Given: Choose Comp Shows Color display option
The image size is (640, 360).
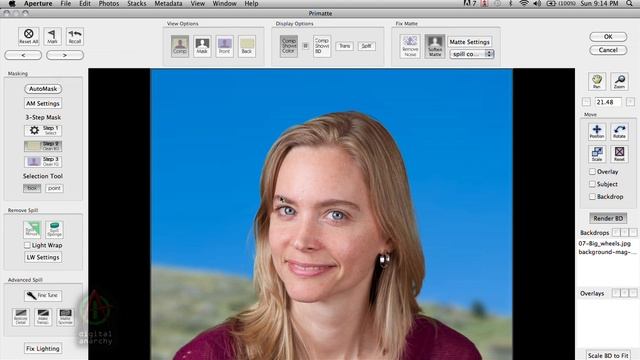Looking at the screenshot, I should pyautogui.click(x=289, y=46).
